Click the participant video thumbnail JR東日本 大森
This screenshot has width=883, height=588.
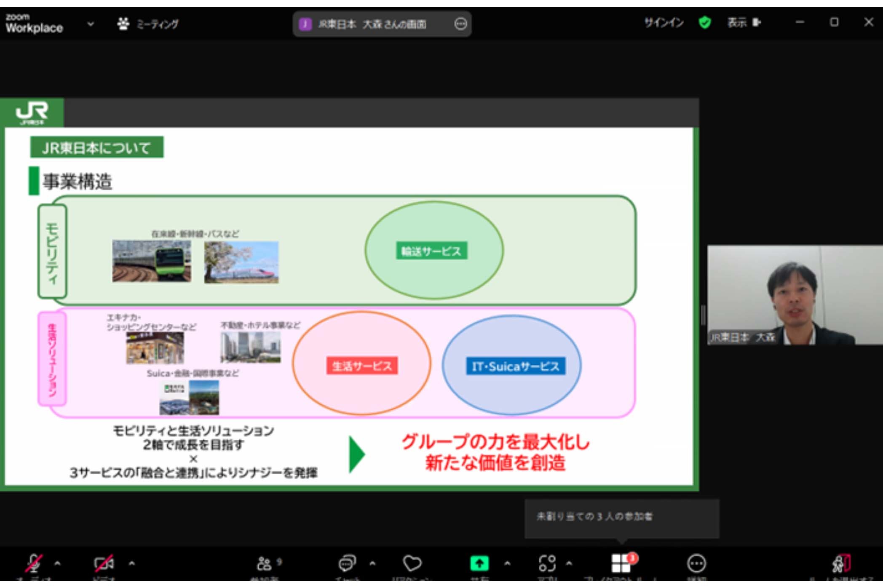(795, 295)
